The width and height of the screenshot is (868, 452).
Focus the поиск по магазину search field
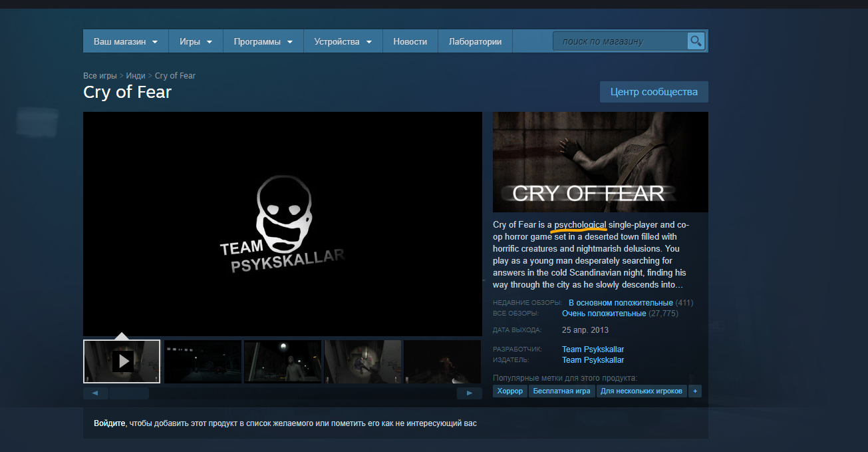621,41
